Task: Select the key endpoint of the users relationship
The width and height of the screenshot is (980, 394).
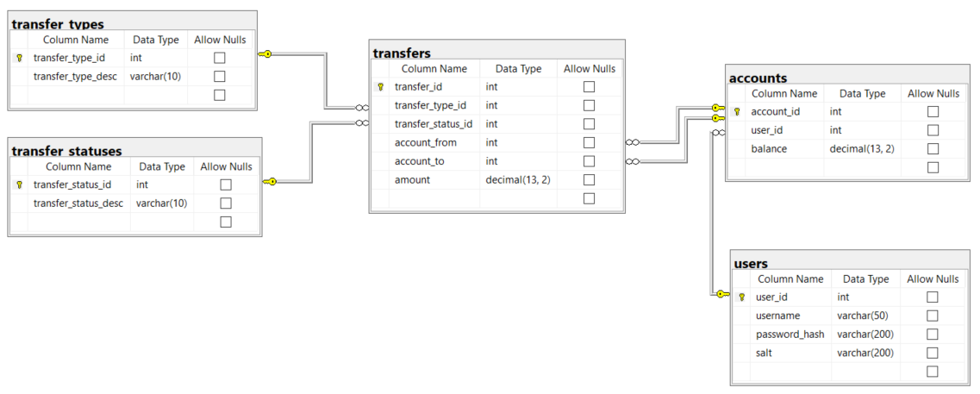Action: [x=722, y=293]
